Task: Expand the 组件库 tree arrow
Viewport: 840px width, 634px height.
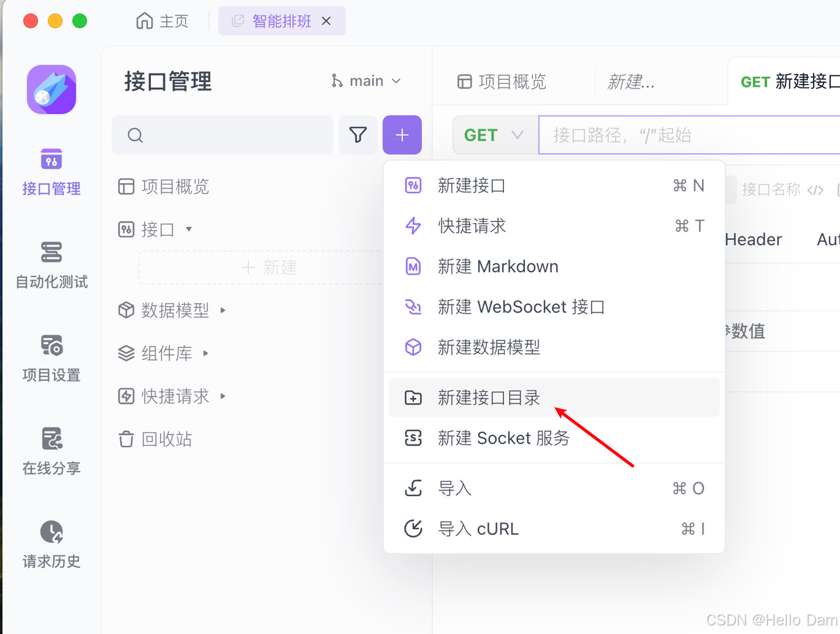Action: click(206, 353)
